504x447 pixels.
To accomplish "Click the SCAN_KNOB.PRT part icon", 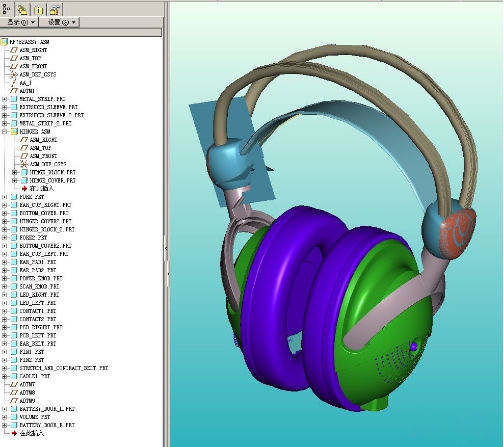I will click(x=14, y=287).
